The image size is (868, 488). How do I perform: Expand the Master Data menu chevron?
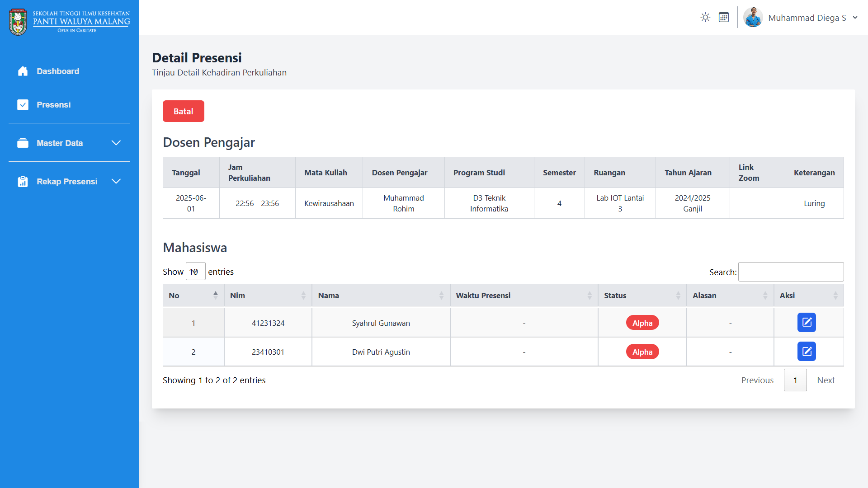click(x=116, y=143)
